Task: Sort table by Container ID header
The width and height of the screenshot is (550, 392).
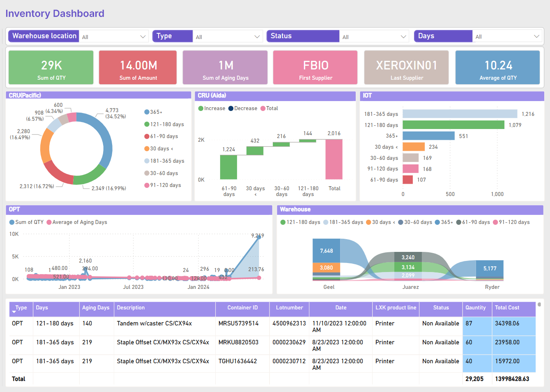Action: pos(242,308)
